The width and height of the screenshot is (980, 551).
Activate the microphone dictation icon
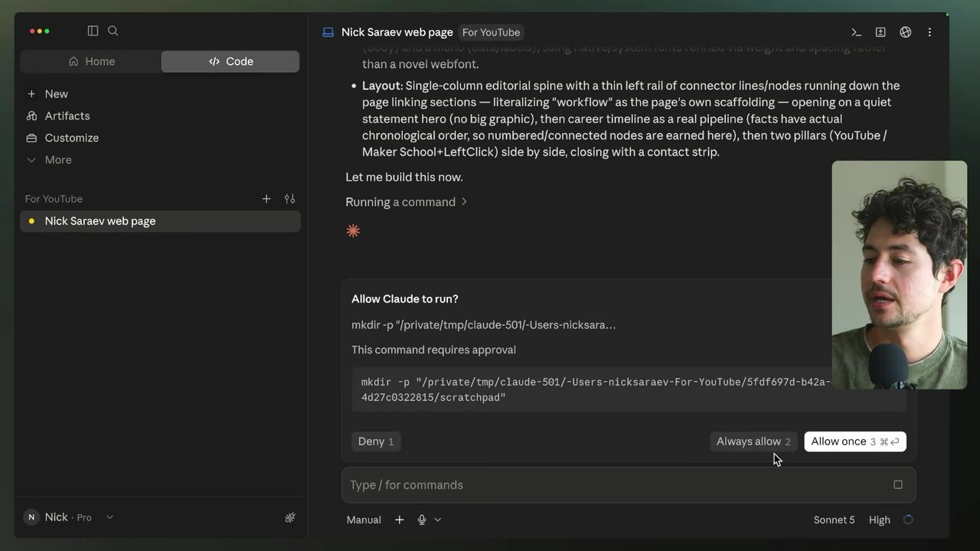[422, 520]
